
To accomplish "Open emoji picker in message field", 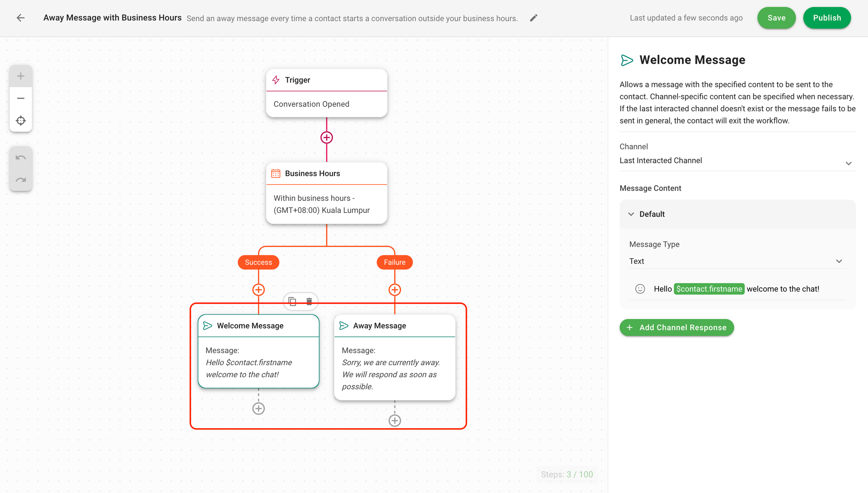I will (640, 289).
